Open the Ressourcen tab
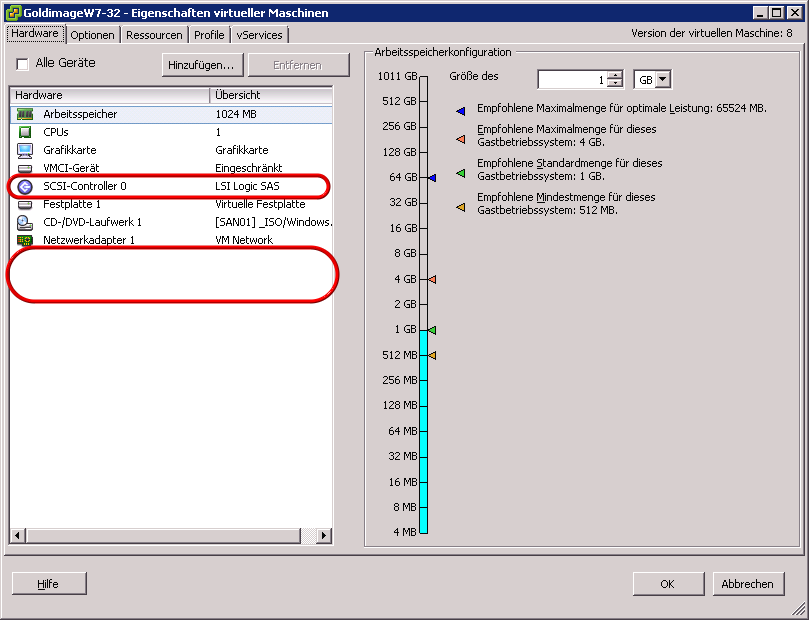This screenshot has width=809, height=620. (154, 35)
